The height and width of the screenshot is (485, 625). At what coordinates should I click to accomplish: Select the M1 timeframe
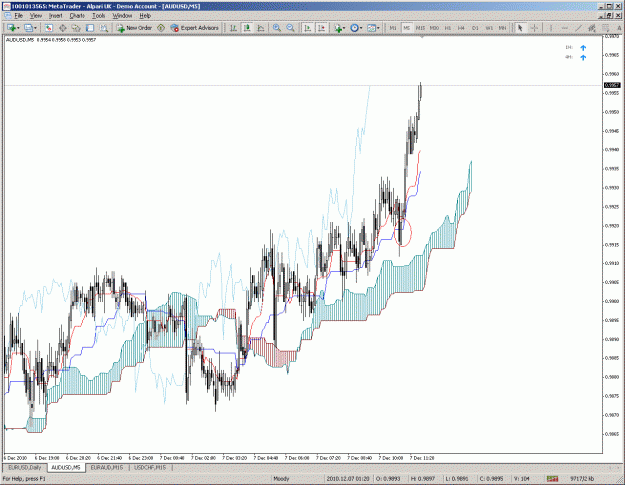pos(393,28)
